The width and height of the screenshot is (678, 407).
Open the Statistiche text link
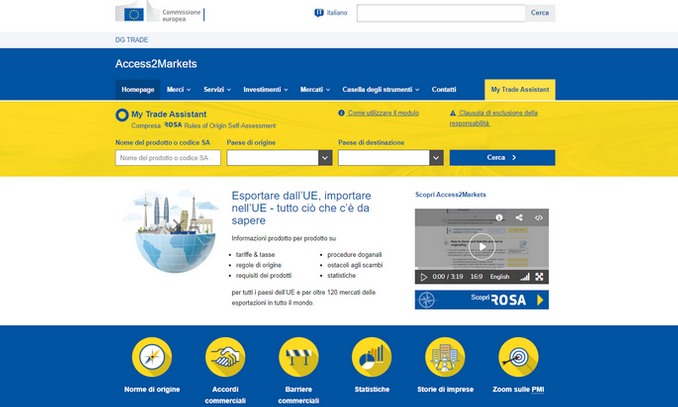(372, 389)
